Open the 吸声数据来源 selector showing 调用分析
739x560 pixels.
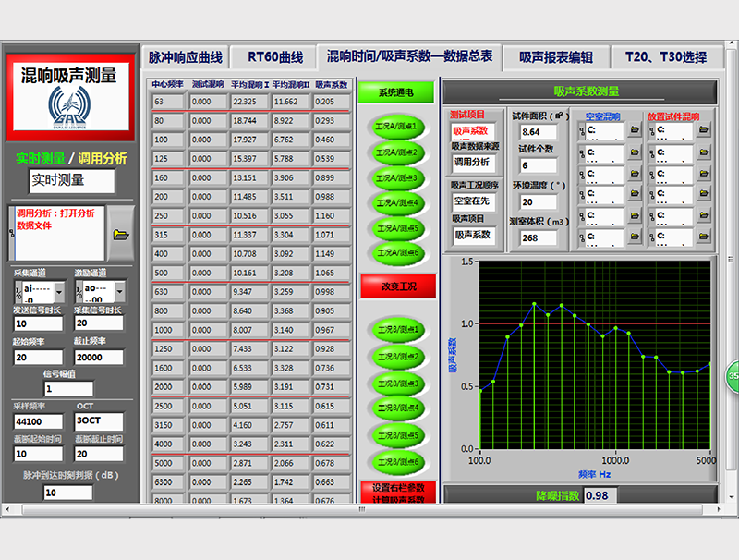(x=472, y=163)
